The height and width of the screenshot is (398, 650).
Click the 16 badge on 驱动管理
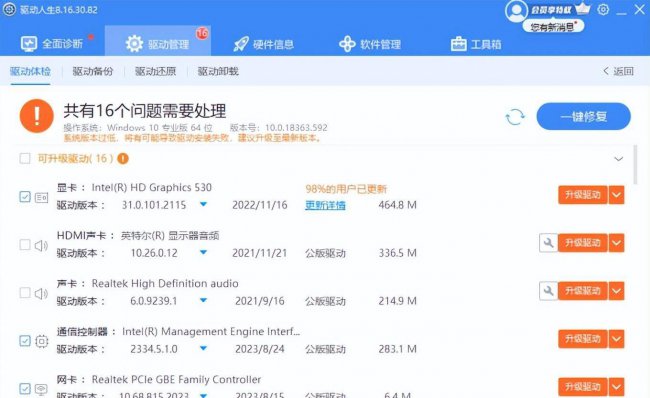pyautogui.click(x=202, y=33)
